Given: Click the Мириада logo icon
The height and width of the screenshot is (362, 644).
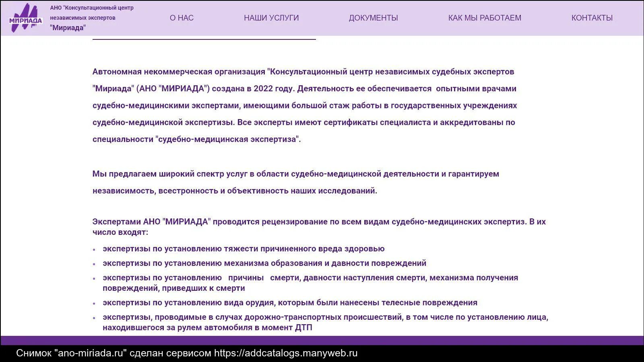Looking at the screenshot, I should tap(26, 17).
